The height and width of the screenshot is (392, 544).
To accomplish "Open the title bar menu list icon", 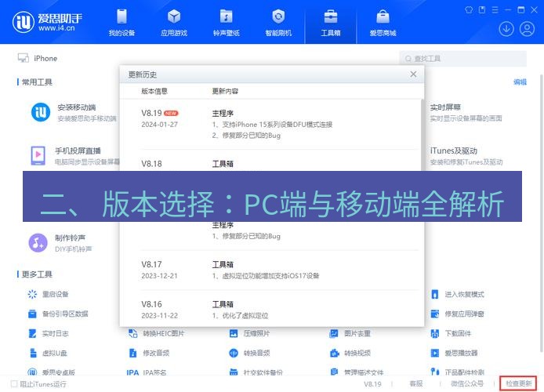I will [x=495, y=9].
